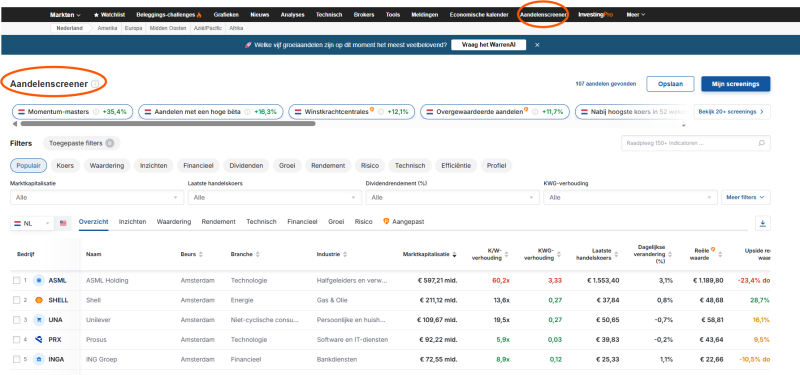Tick the checkbox for INGA row

(x=17, y=359)
